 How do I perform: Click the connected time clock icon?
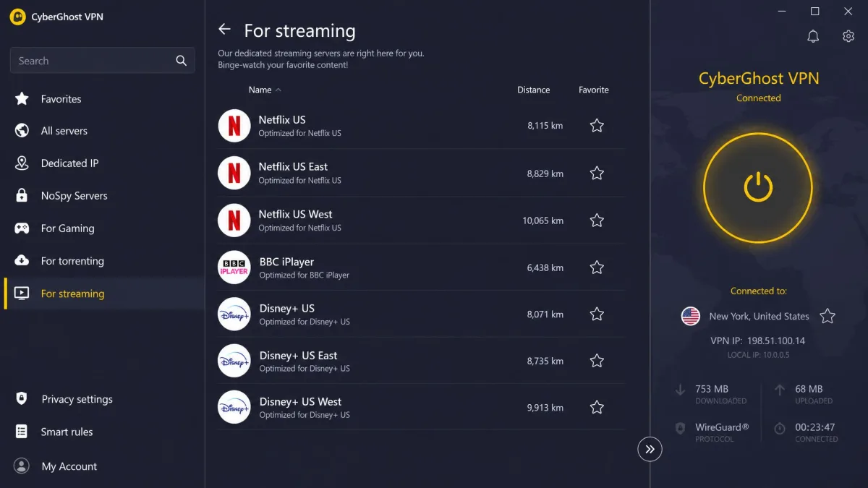click(x=780, y=428)
